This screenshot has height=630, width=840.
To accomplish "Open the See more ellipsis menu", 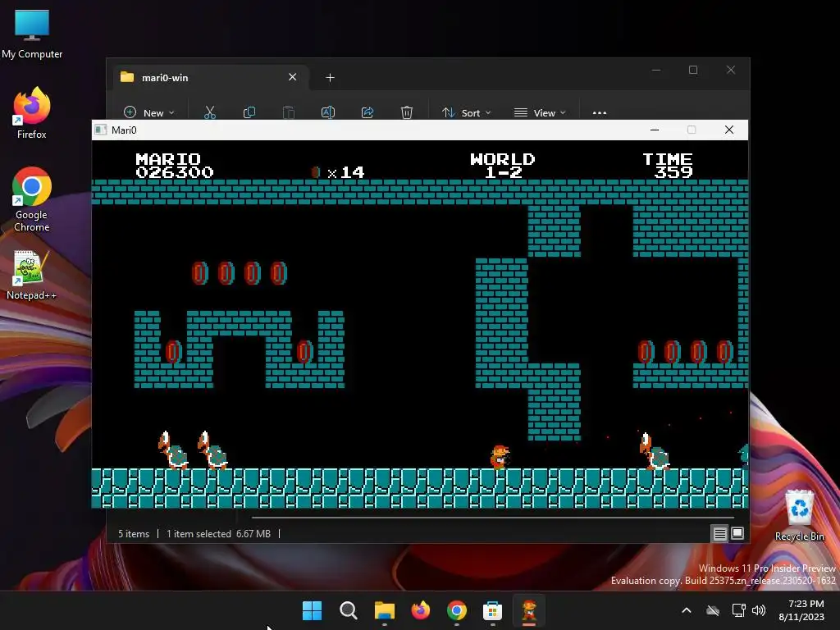I will click(600, 113).
